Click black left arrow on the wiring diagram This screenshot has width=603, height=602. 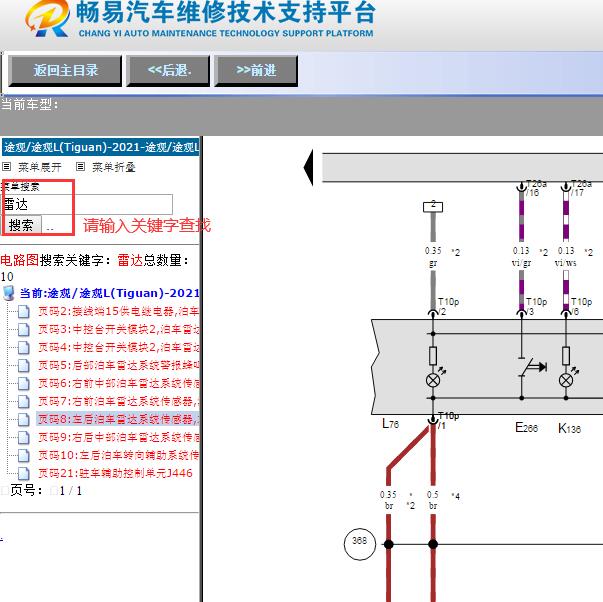click(308, 168)
